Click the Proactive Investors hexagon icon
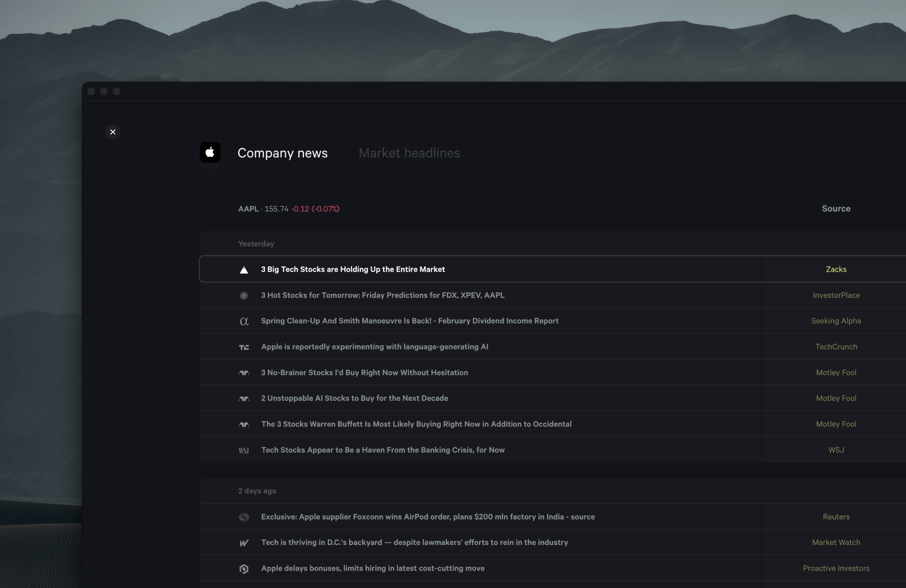The image size is (906, 588). click(x=244, y=568)
